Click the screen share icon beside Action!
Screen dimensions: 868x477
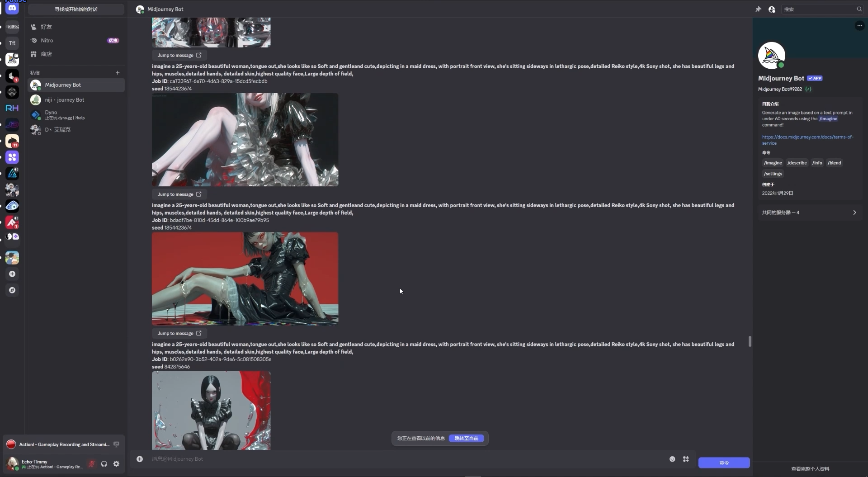coord(116,444)
